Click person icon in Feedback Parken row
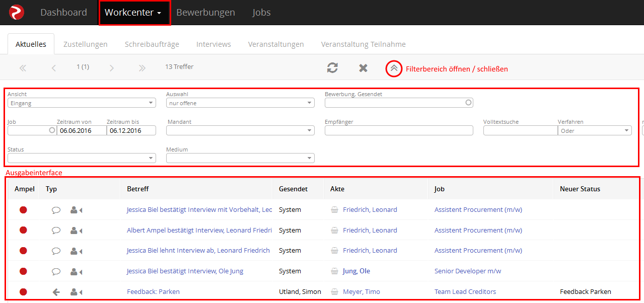 click(76, 292)
